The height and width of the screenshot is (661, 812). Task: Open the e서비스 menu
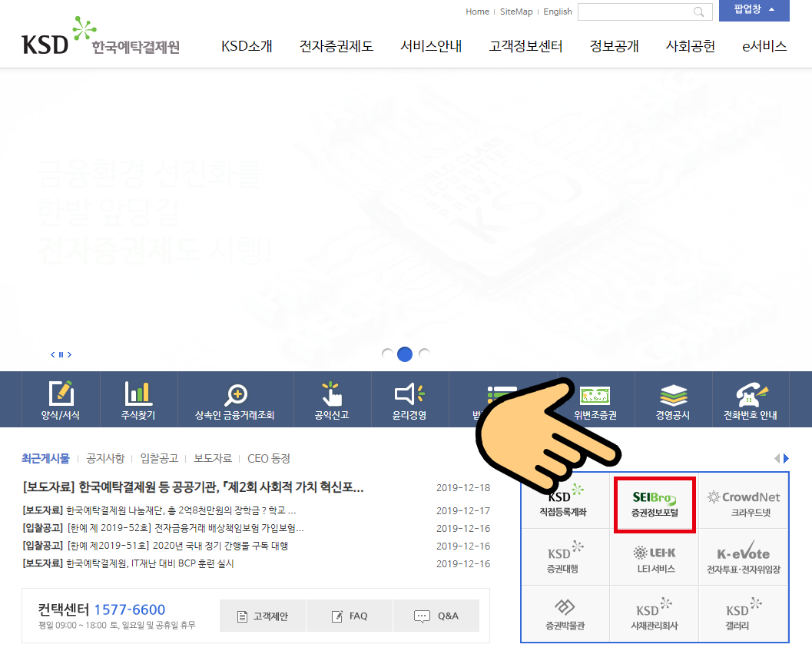point(764,46)
